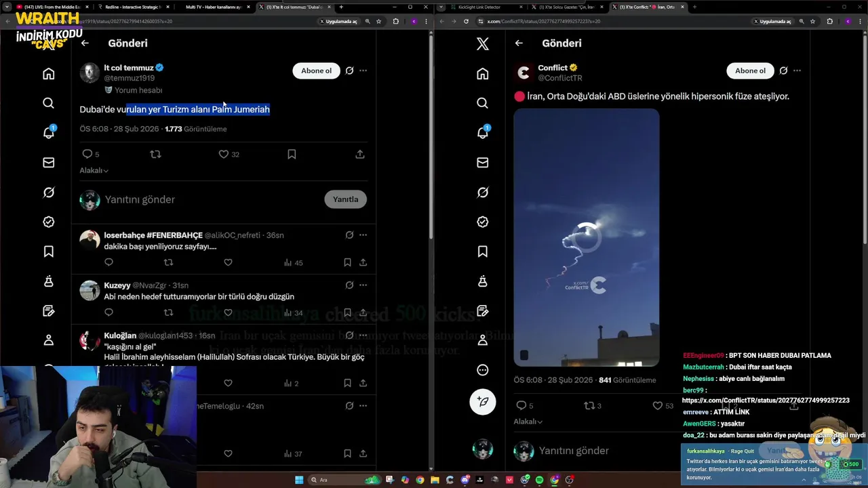Screen dimensions: 868x488
Task: Open right browser three-dot menu
Action: click(859, 21)
